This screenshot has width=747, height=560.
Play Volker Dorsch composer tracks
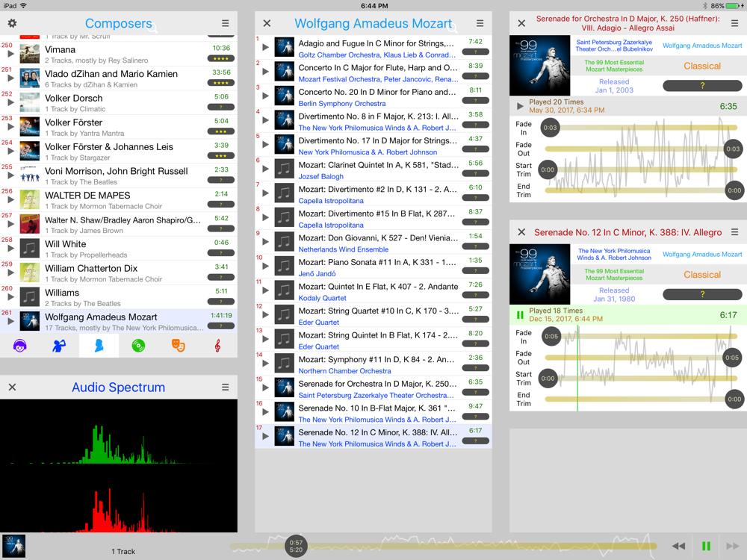10,102
